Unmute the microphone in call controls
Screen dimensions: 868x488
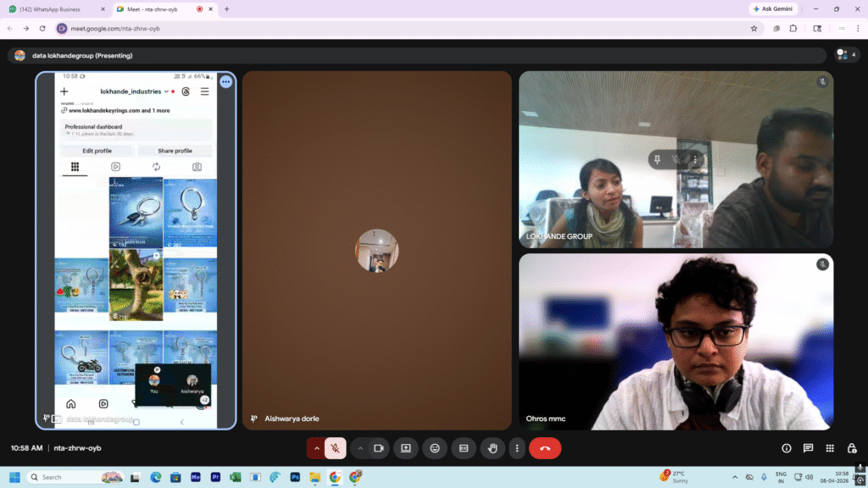pyautogui.click(x=336, y=448)
